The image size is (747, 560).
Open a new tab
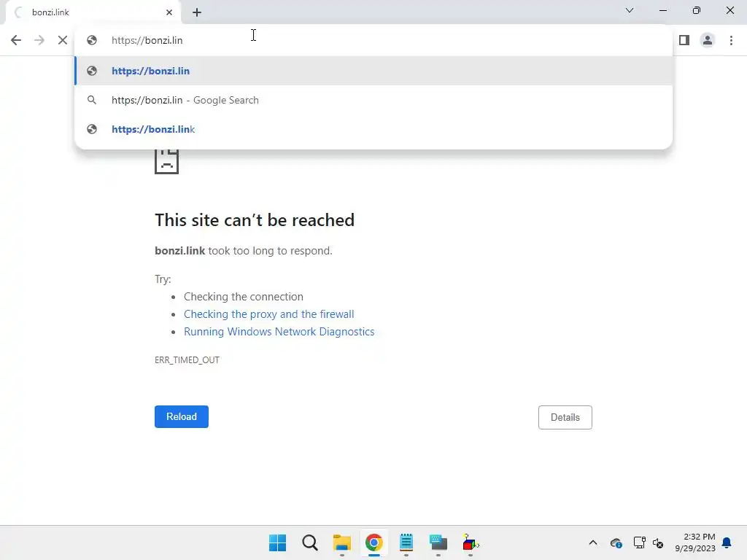197,12
